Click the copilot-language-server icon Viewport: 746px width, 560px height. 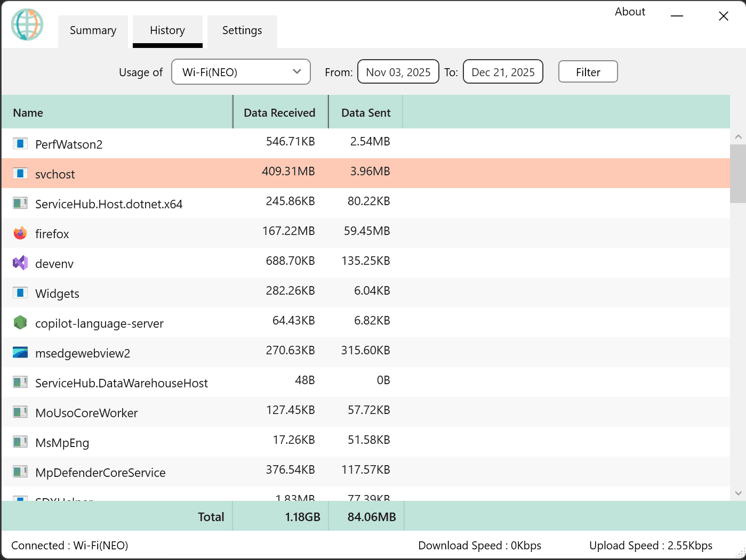(x=20, y=322)
